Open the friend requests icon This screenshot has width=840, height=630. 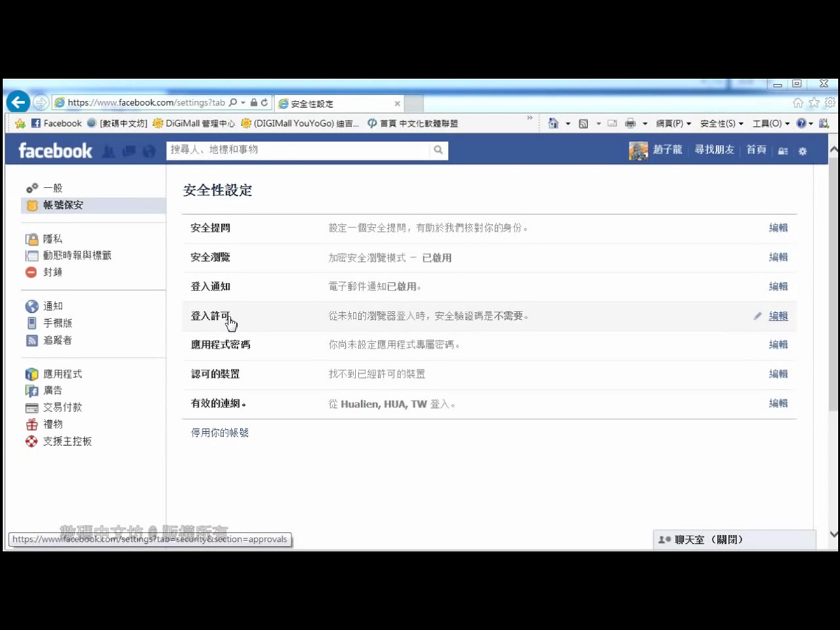coord(108,150)
